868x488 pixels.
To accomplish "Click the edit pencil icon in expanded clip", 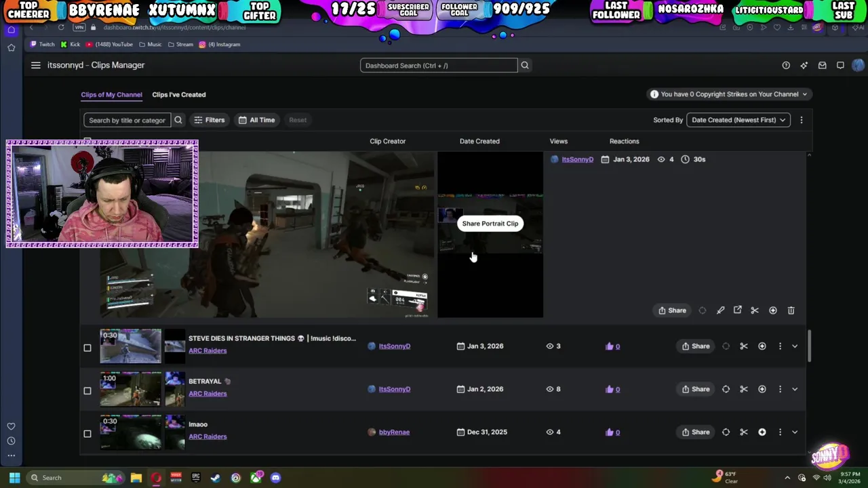I will pyautogui.click(x=720, y=310).
